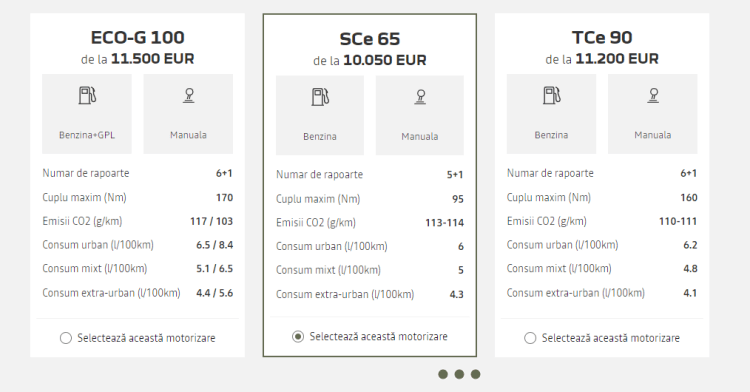Screen dimensions: 750x392
Task: Click gear shifter icon in TCe 90 card
Action: [653, 96]
